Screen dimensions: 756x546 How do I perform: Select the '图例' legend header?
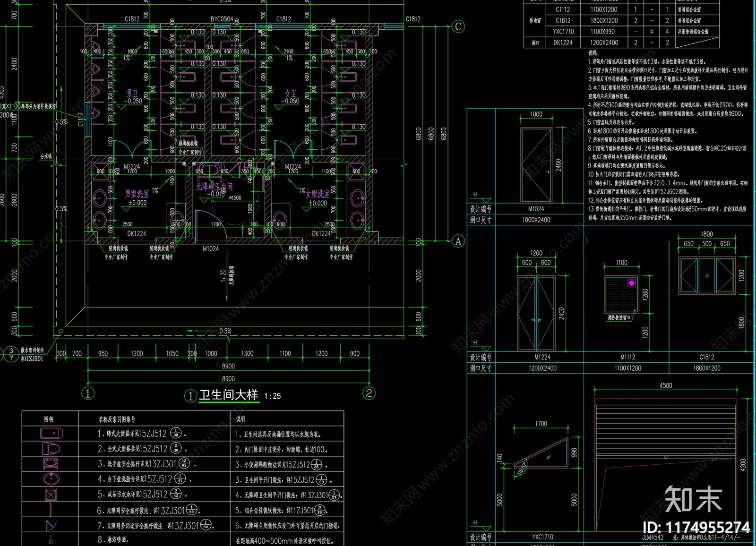click(x=49, y=419)
